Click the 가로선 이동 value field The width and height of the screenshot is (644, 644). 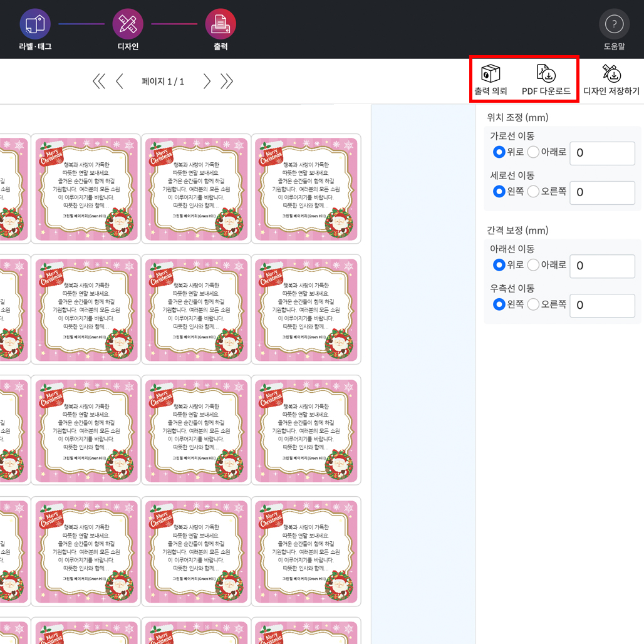[x=602, y=153]
